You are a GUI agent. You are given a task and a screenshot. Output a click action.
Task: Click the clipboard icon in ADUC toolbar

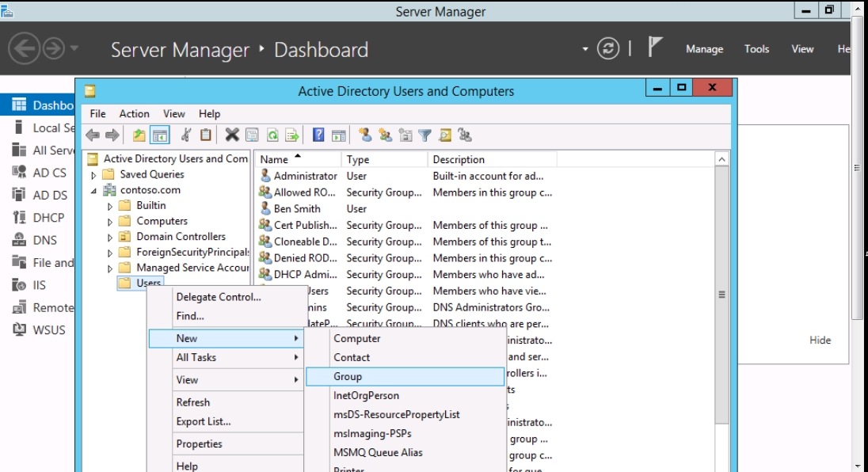(x=205, y=135)
